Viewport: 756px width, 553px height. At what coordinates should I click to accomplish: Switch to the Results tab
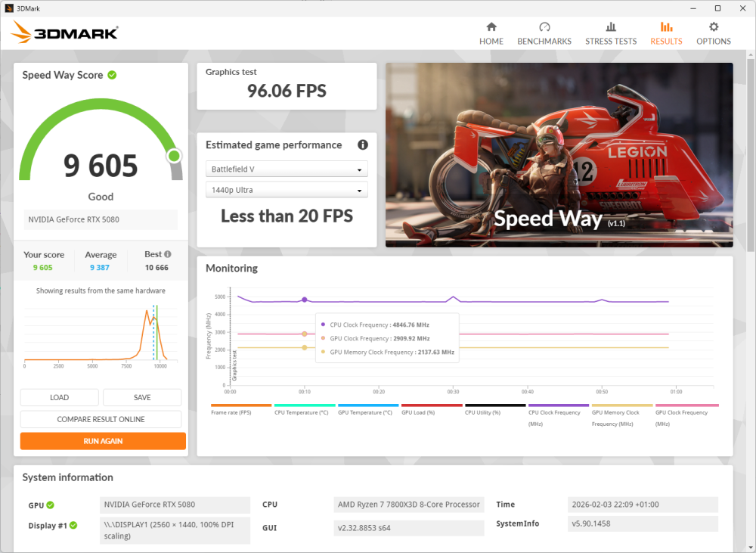(666, 33)
